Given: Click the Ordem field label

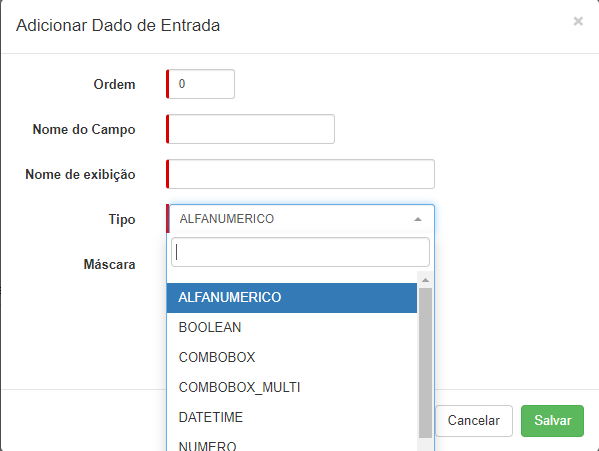Looking at the screenshot, I should 115,84.
